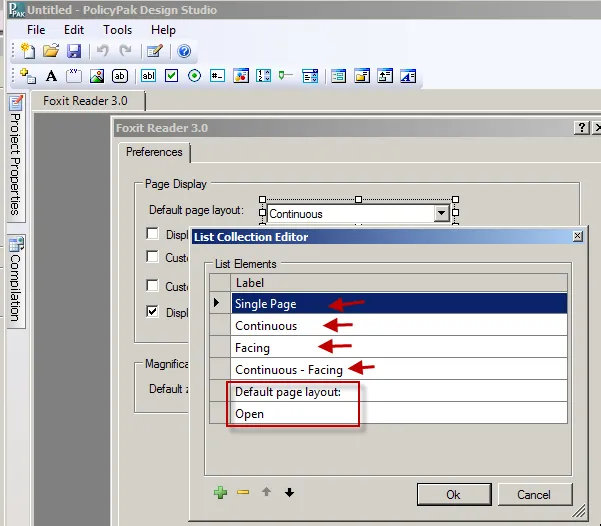601x526 pixels.
Task: Select the Default page layout: row
Action: click(399, 391)
